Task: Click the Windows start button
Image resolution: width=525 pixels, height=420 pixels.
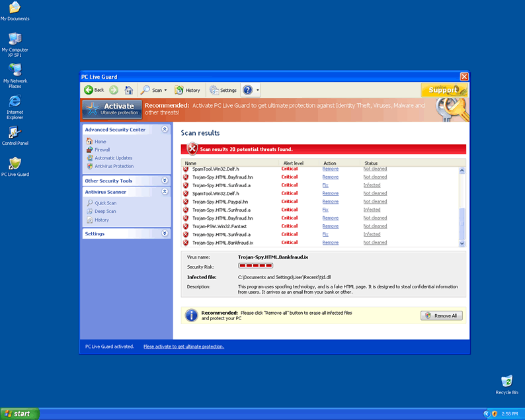Action: tap(19, 413)
